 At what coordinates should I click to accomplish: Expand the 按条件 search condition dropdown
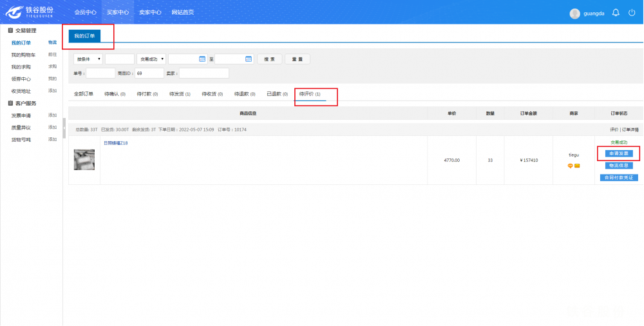(x=88, y=59)
